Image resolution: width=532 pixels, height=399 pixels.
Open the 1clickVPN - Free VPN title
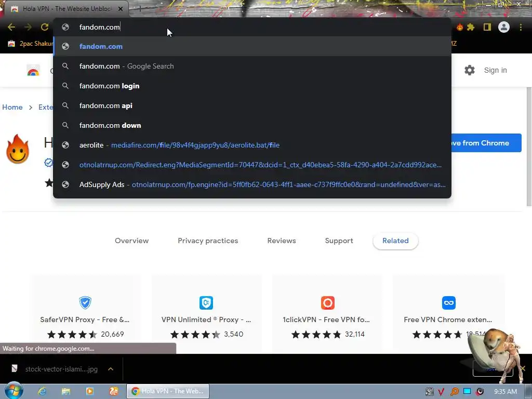point(326,320)
